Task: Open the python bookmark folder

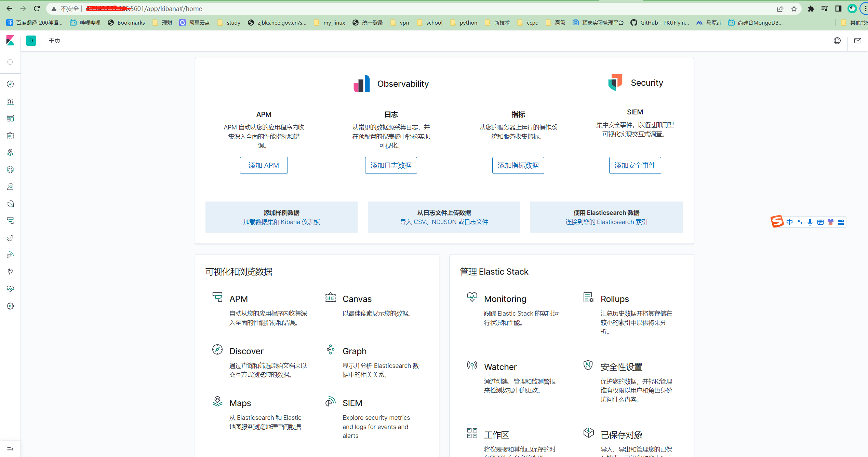Action: click(464, 23)
